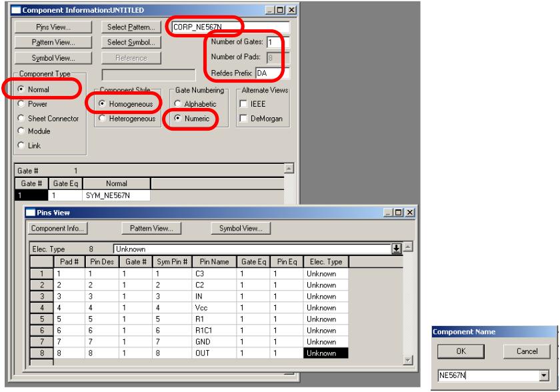The image size is (560, 392).
Task: Click the Refdes Prefix field
Action: click(272, 73)
